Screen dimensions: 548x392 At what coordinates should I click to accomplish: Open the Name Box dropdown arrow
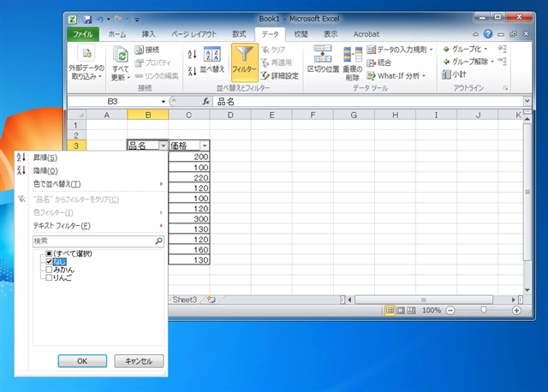[x=164, y=102]
